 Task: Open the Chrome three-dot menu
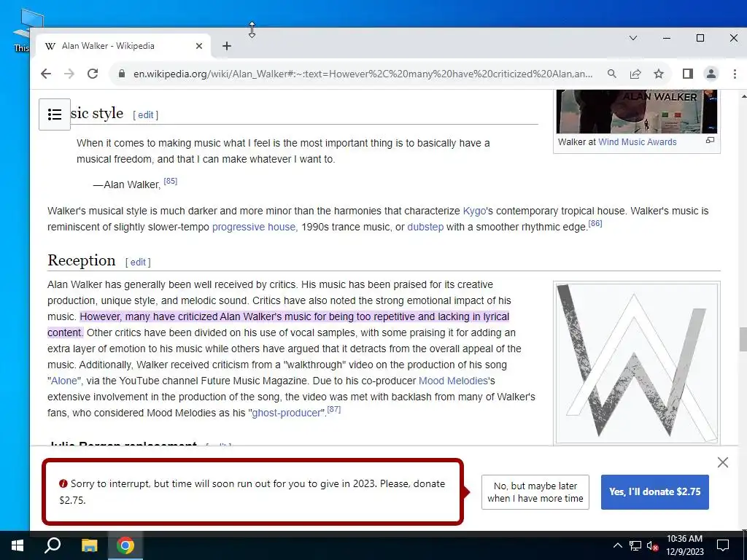(735, 74)
